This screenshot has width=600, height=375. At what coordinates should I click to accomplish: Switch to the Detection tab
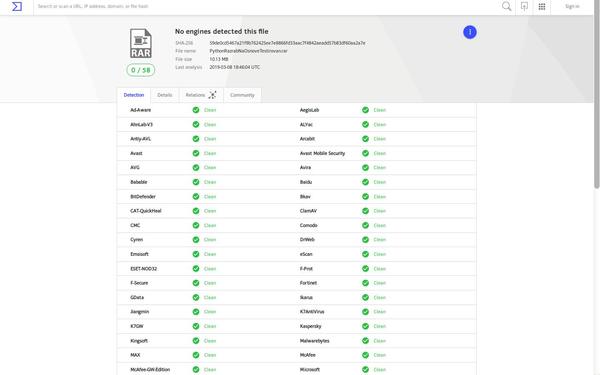pyautogui.click(x=134, y=95)
